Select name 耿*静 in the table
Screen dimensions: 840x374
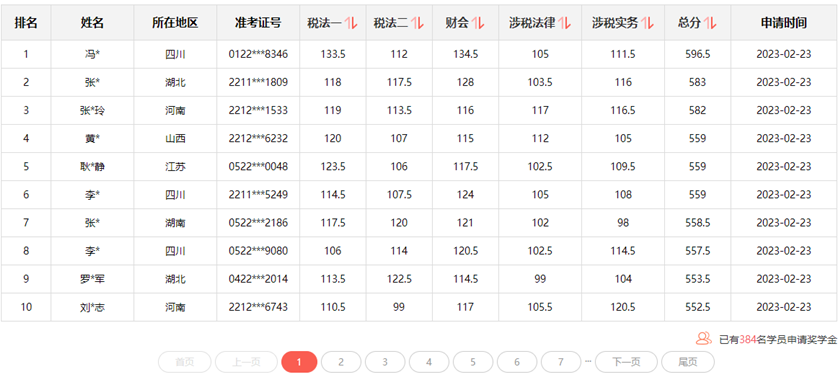coord(92,167)
